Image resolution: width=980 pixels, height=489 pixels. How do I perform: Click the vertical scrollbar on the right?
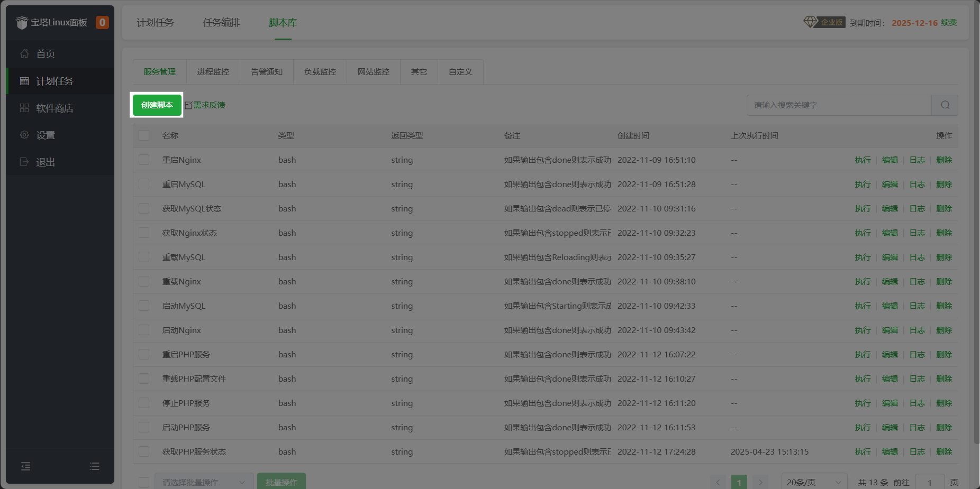coord(976,222)
